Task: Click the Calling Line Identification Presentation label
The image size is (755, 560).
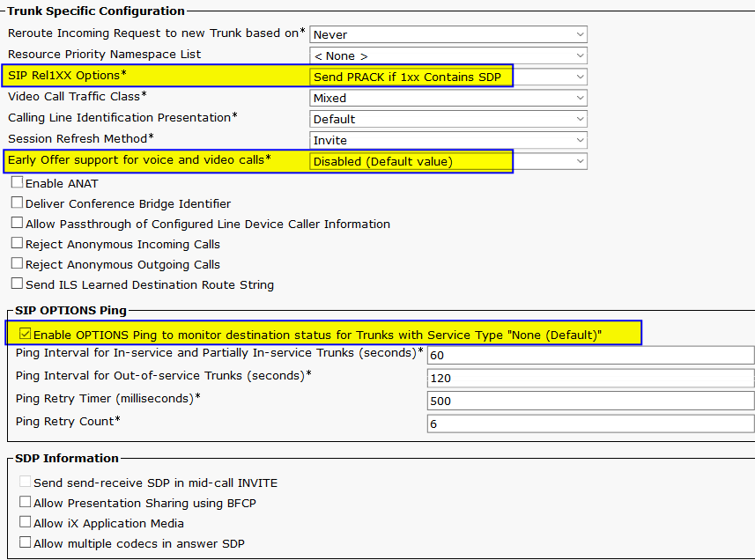Action: (x=122, y=118)
